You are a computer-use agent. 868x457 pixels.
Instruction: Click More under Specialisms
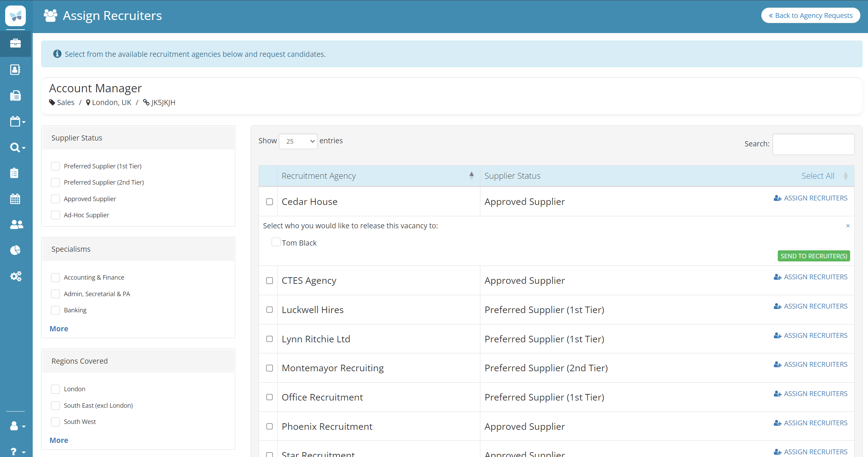[x=59, y=329]
